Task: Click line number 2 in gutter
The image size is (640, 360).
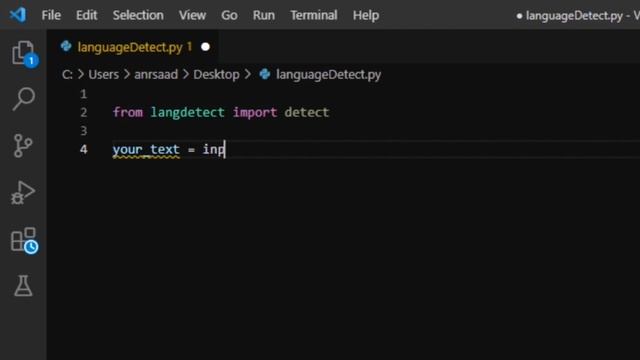Action: (84, 112)
